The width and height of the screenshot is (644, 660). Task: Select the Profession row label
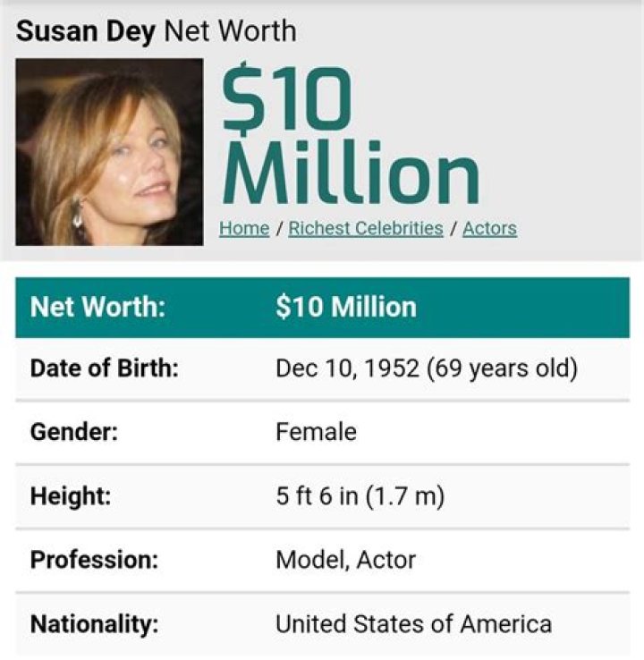tap(94, 560)
